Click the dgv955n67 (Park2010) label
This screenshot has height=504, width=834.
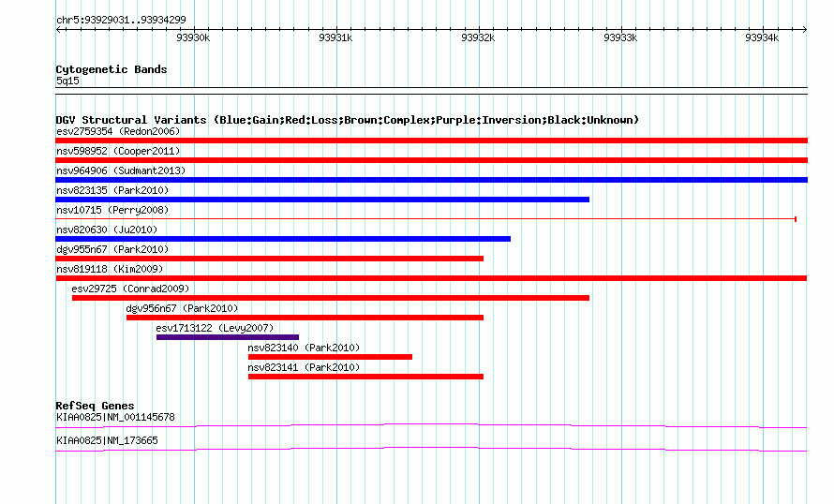click(112, 249)
